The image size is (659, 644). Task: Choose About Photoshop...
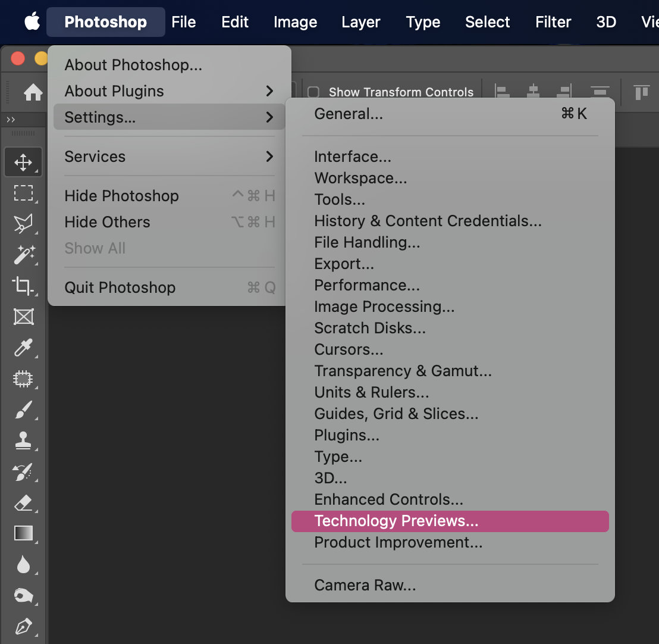pos(170,65)
